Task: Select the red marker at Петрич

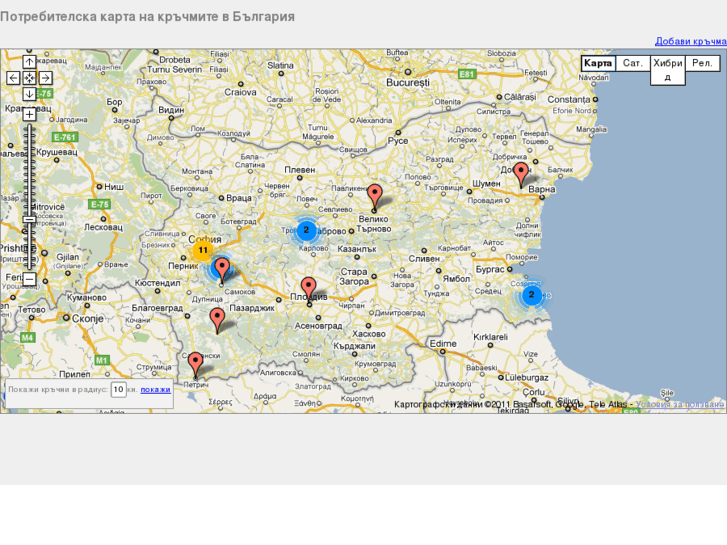Action: [196, 365]
